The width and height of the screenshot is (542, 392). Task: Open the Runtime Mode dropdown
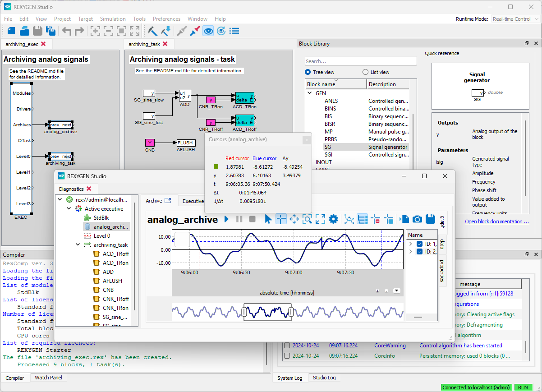pyautogui.click(x=515, y=19)
